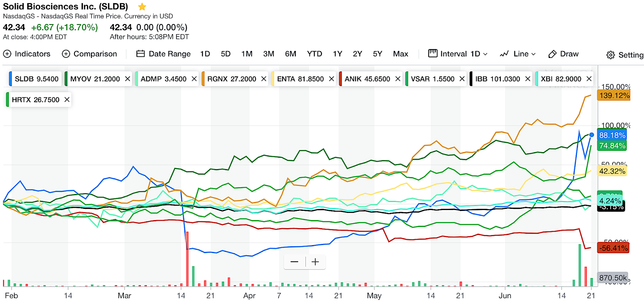Open the Comparison label button
Viewport: 644px width, 303px height.
(x=95, y=54)
